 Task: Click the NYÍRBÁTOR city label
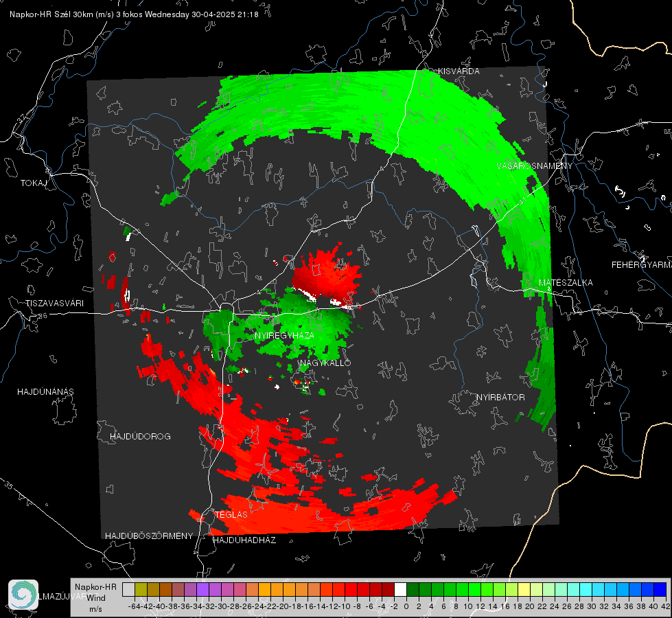500,398
